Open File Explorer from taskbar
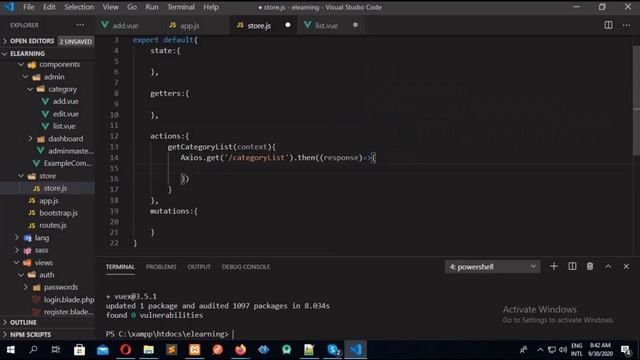 149,350
